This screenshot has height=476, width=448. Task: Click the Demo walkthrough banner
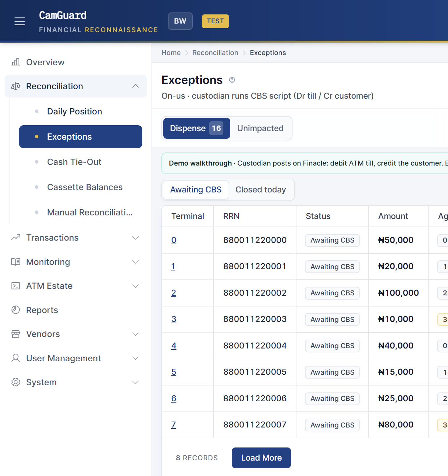coord(305,163)
